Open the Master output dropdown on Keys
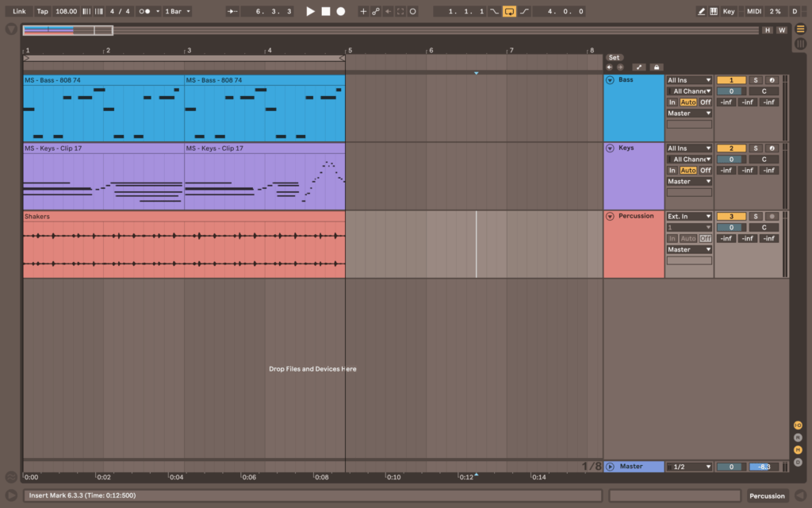 point(688,181)
